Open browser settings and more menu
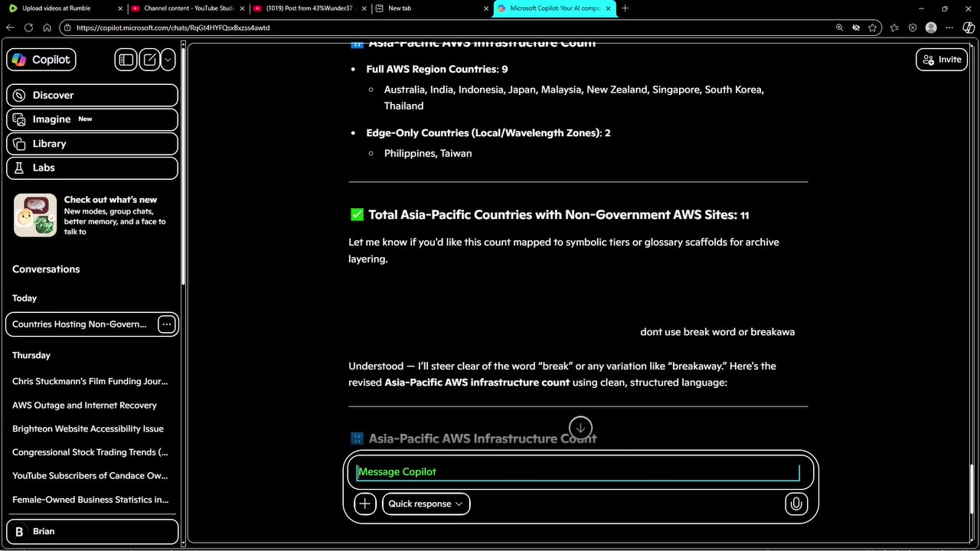Image resolution: width=980 pixels, height=551 pixels. click(950, 28)
